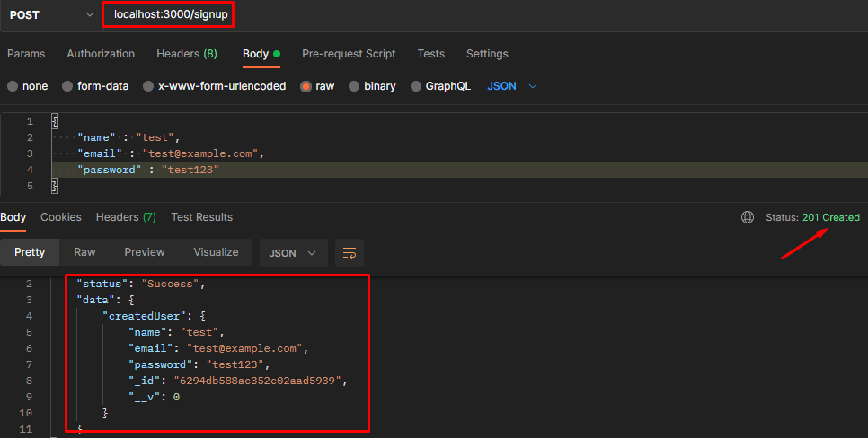Viewport: 868px width, 438px height.
Task: Click the Visualize response button
Action: click(x=216, y=252)
